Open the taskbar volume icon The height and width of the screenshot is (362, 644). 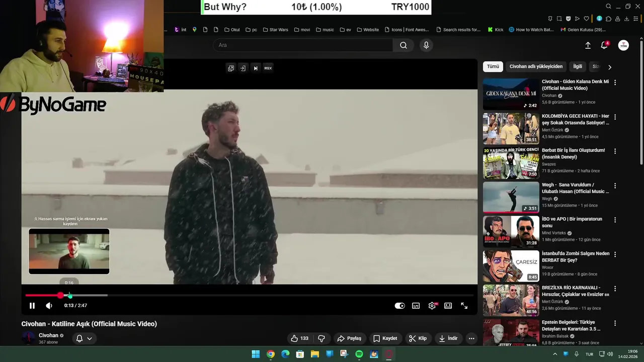pyautogui.click(x=610, y=354)
